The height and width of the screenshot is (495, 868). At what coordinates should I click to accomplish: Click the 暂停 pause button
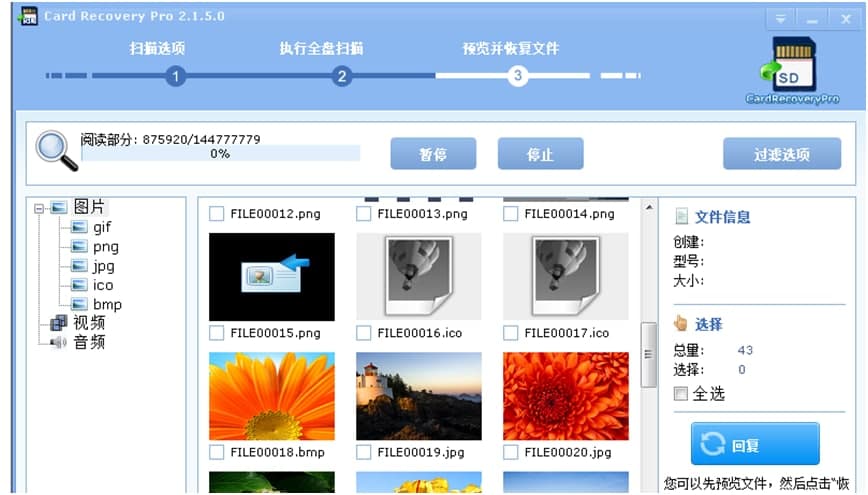click(x=433, y=153)
